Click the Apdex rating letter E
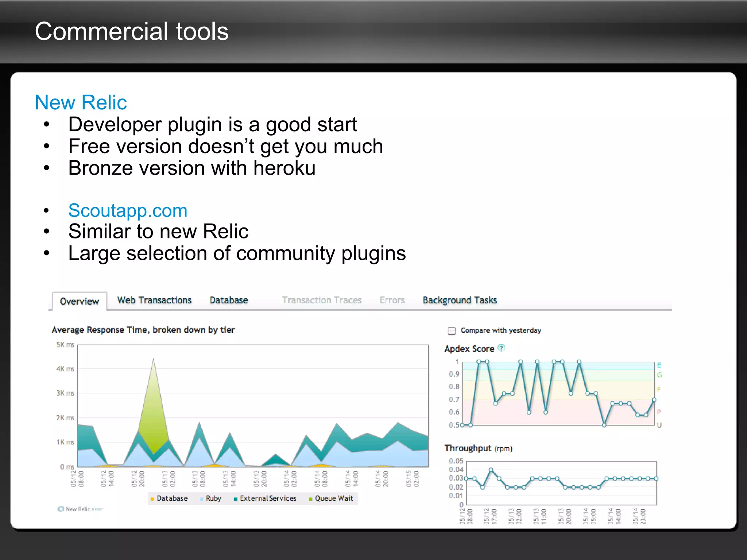This screenshot has height=560, width=747. pos(659,365)
